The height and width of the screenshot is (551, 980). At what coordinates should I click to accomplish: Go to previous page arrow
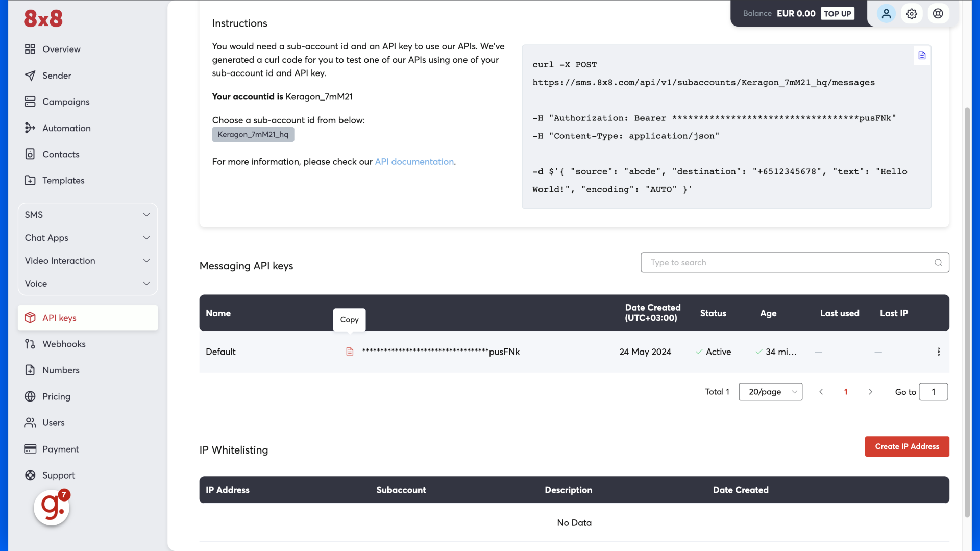coord(821,392)
